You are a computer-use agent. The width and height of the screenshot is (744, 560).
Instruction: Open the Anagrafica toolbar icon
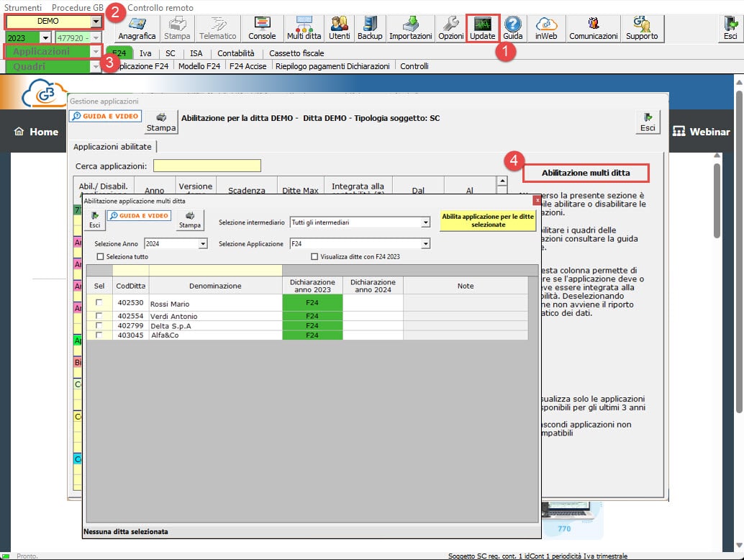pyautogui.click(x=137, y=28)
